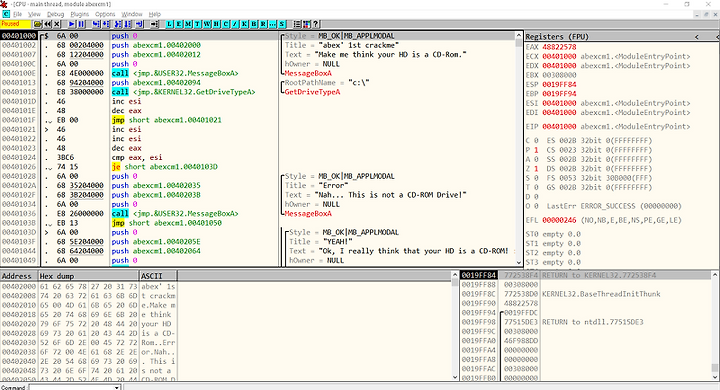Select dump row at address 00402000
The image size is (720, 390).
(88, 286)
